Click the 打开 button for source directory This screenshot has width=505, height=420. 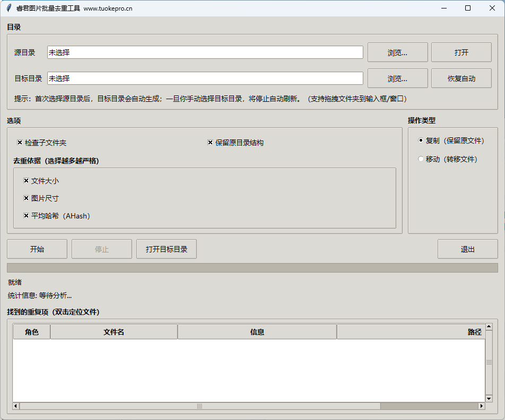[x=461, y=52]
